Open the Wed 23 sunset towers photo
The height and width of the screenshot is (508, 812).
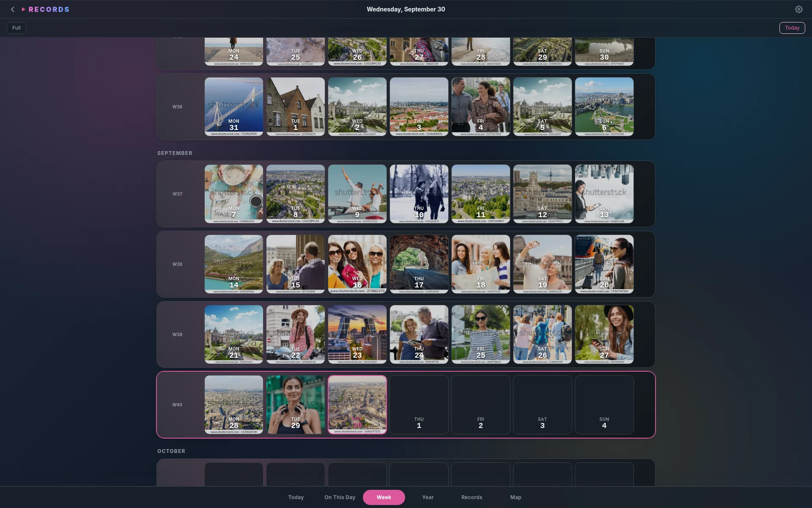(x=357, y=334)
